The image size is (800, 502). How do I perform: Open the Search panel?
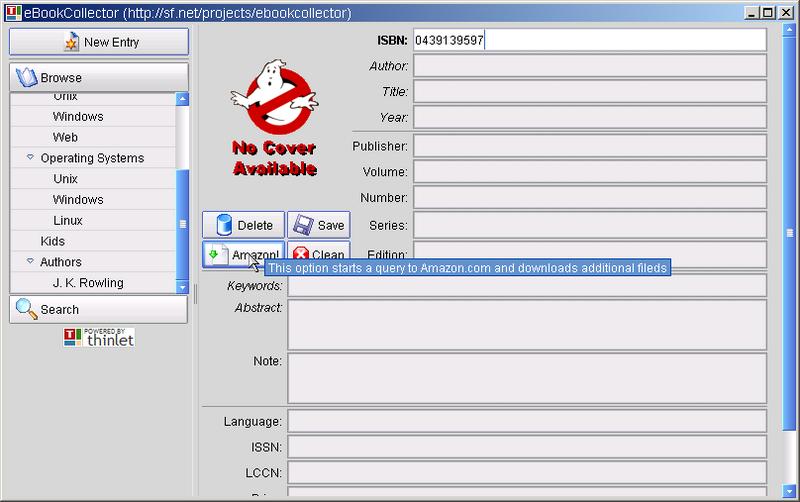99,309
